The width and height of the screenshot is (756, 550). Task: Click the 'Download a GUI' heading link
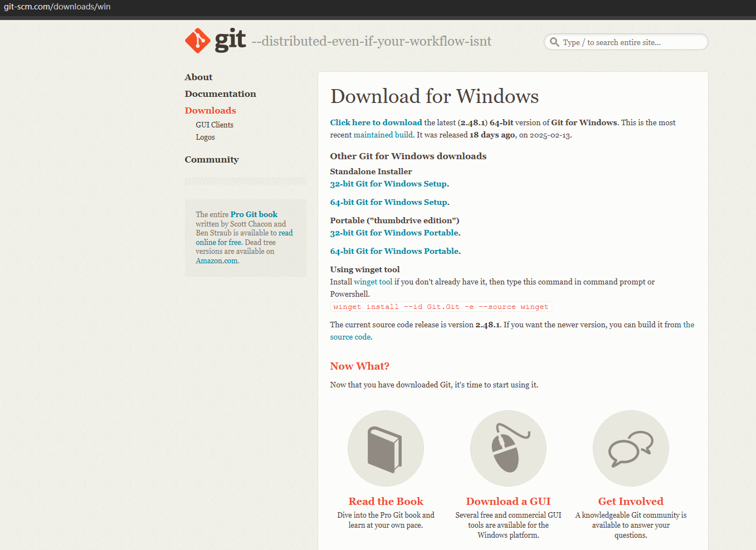[x=508, y=501]
